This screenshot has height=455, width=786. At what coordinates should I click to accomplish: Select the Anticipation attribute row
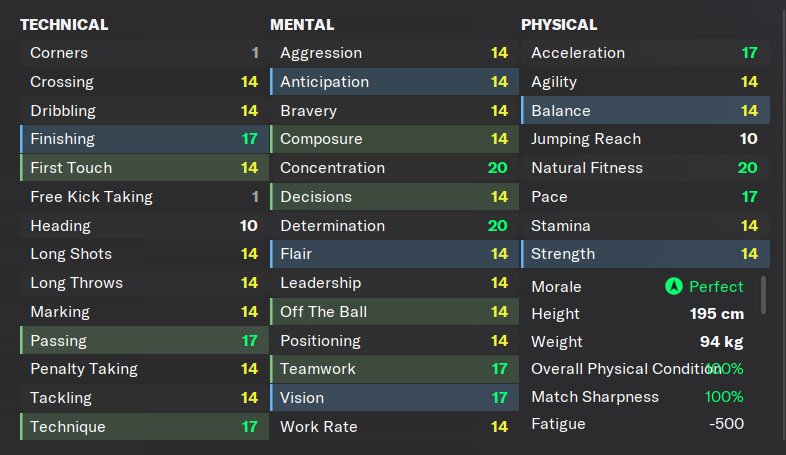point(394,82)
